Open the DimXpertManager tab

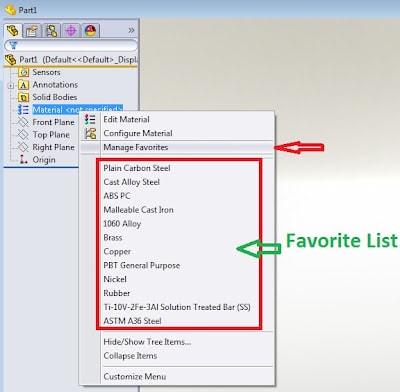pos(71,31)
